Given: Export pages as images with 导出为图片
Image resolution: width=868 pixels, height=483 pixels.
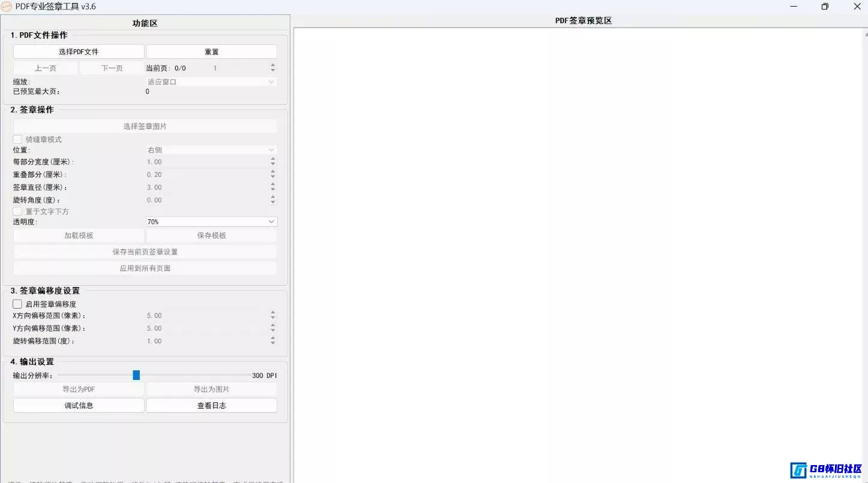Looking at the screenshot, I should point(211,389).
